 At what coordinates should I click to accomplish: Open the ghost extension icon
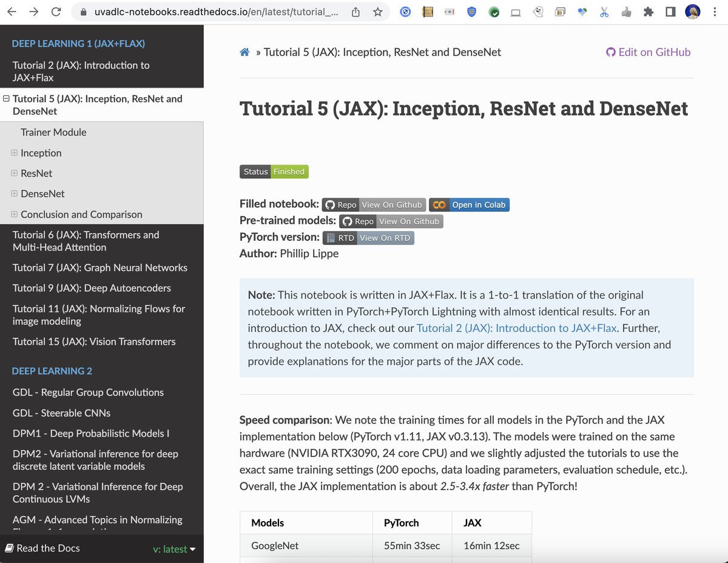tap(538, 12)
